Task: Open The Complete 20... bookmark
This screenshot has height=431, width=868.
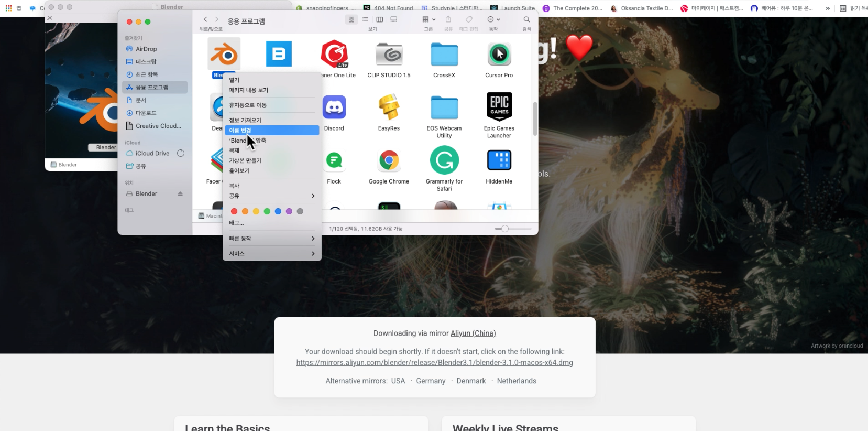Action: [x=573, y=8]
